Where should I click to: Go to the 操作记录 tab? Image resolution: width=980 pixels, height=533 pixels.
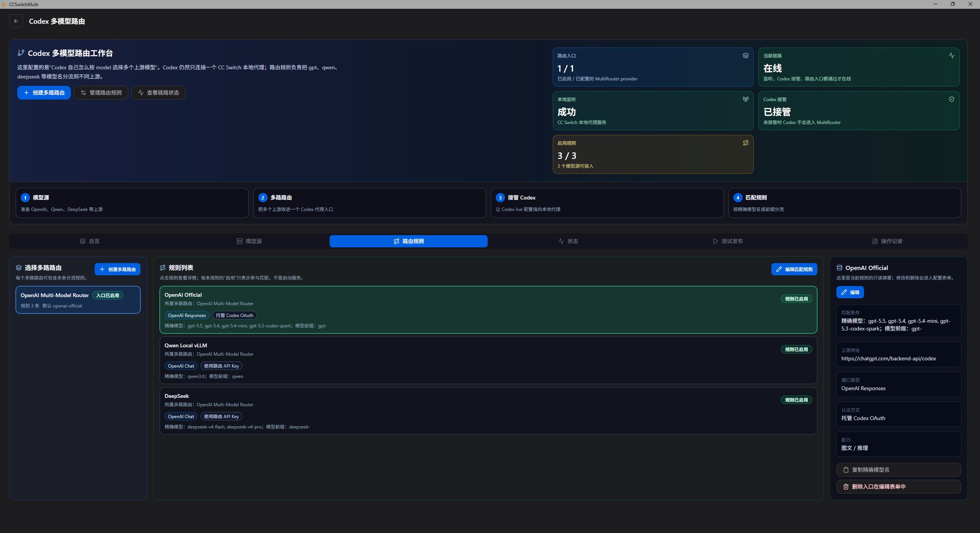[887, 241]
